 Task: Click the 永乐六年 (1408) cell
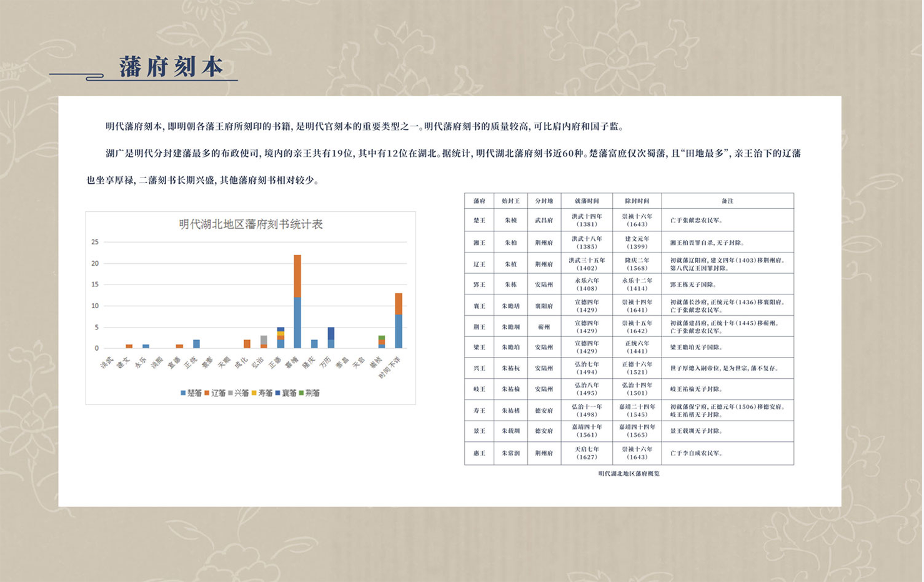[x=587, y=284]
